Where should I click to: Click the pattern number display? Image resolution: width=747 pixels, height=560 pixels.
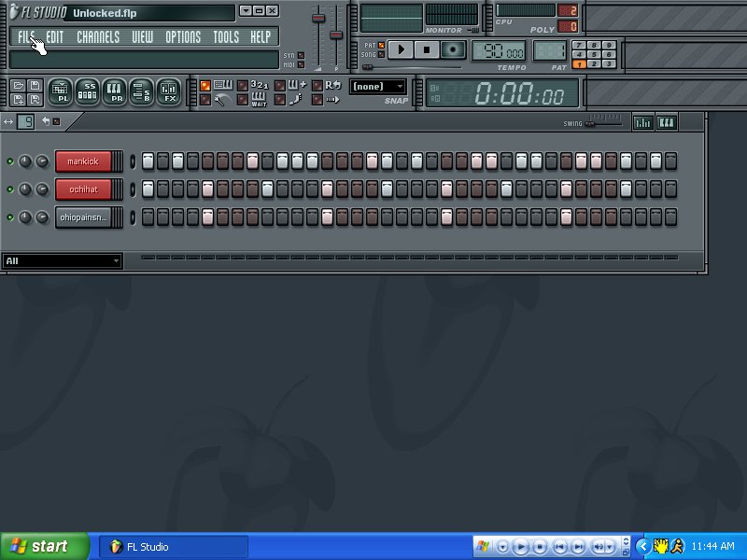pyautogui.click(x=549, y=51)
